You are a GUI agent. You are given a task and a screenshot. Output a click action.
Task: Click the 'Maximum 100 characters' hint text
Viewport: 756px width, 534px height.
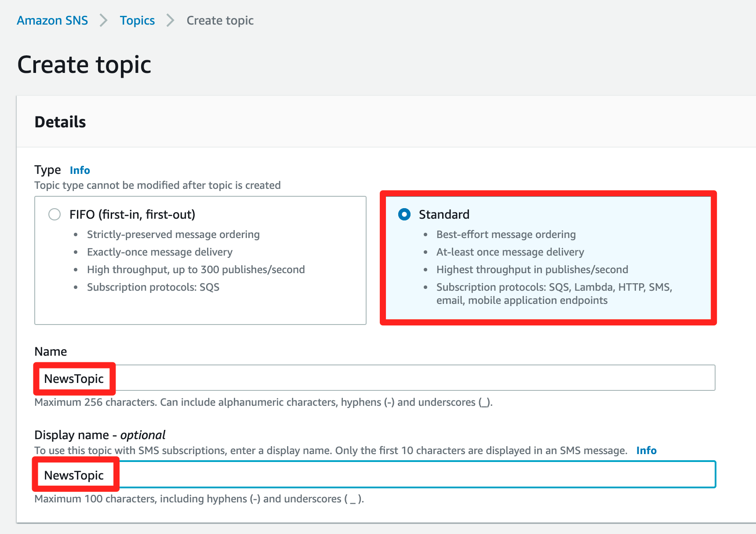[199, 499]
